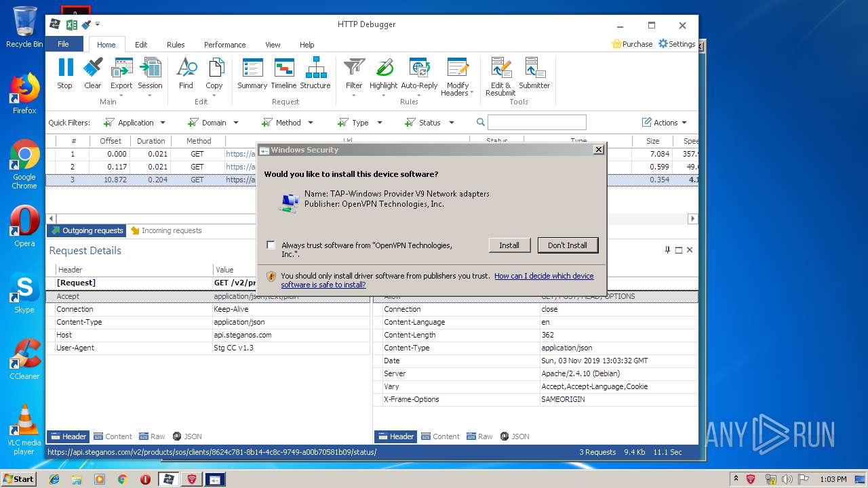868x488 pixels.
Task: Switch to the Help ribbon tab
Action: click(307, 45)
